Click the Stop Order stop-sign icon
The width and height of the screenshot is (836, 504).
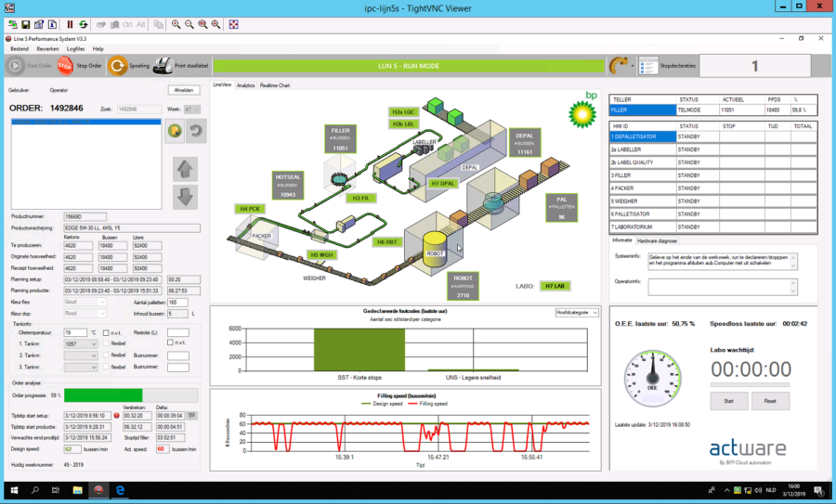[x=65, y=66]
